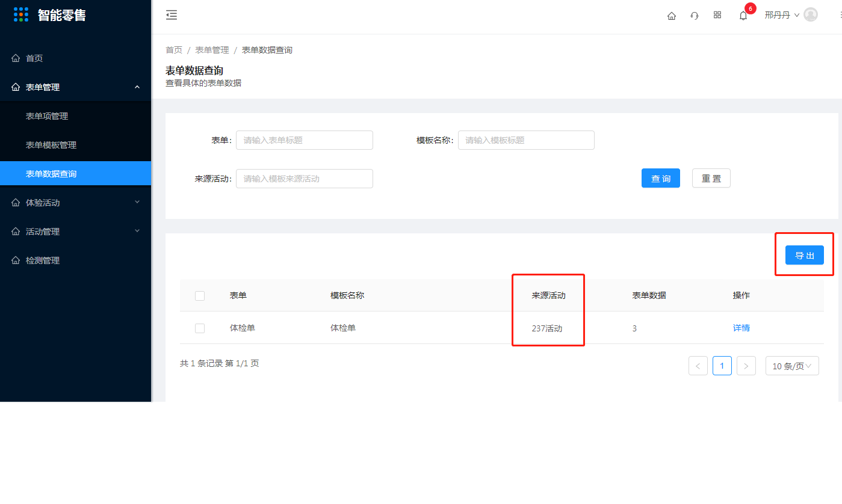Open the apps grid icon
The width and height of the screenshot is (842, 504).
pos(717,15)
